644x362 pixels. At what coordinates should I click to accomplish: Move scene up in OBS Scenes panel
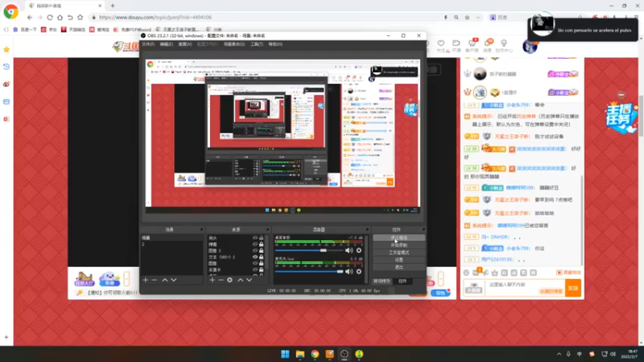[165, 280]
